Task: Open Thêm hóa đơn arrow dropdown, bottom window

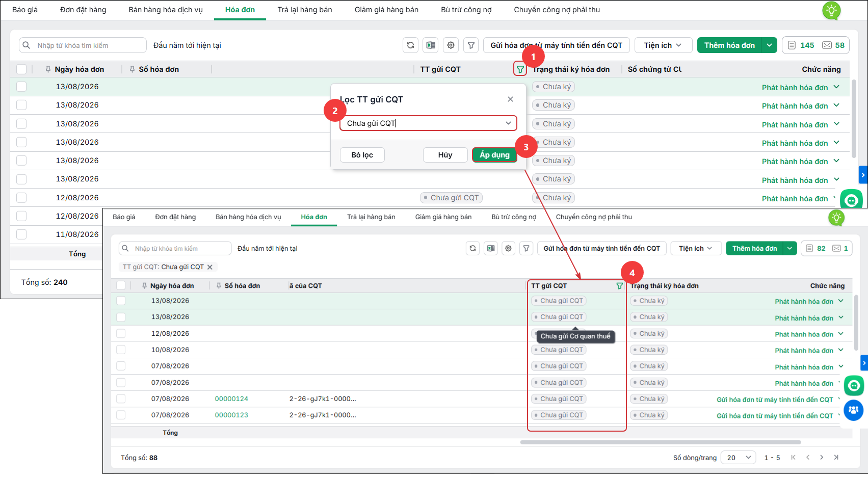Action: pyautogui.click(x=790, y=248)
